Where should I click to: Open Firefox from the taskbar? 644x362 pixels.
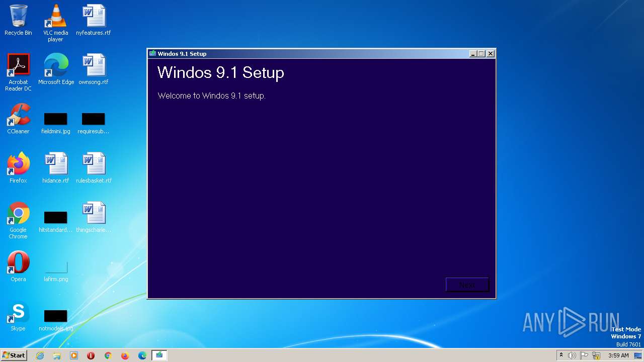(x=125, y=355)
